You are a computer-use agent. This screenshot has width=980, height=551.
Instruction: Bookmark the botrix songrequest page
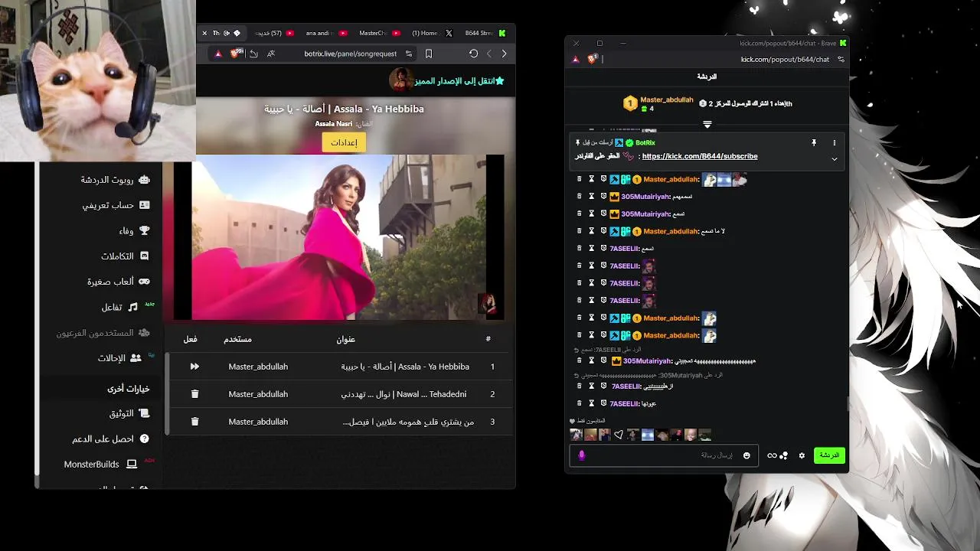(429, 54)
